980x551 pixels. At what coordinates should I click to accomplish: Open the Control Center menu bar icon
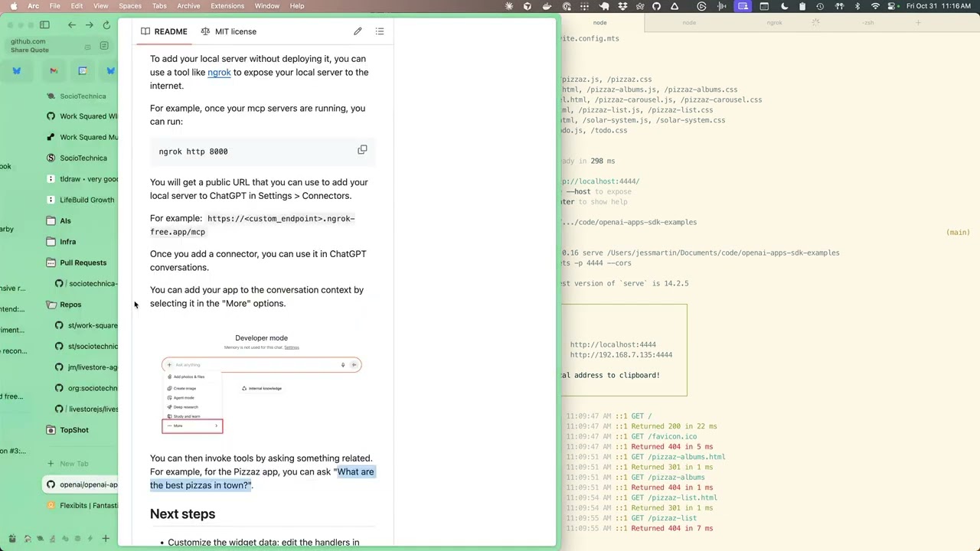point(893,6)
